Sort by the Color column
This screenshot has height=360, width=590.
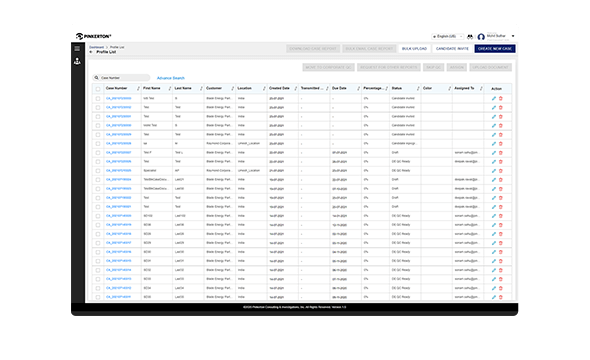pyautogui.click(x=449, y=88)
